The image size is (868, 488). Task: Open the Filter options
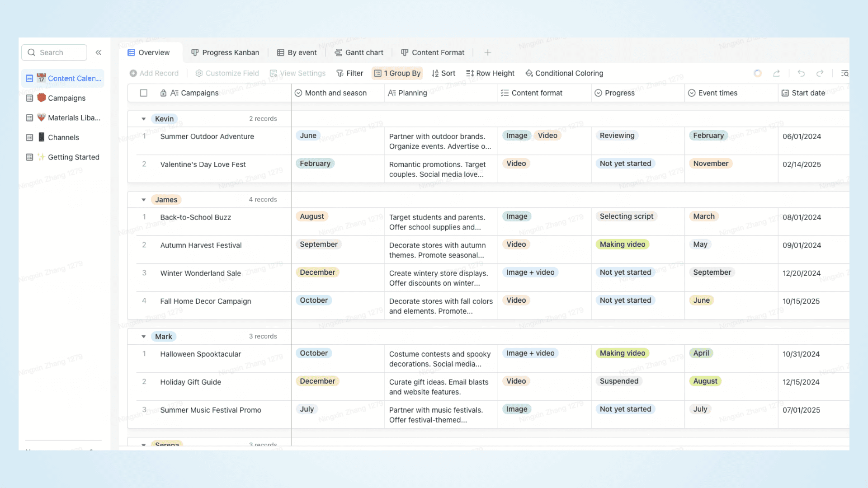tap(349, 73)
